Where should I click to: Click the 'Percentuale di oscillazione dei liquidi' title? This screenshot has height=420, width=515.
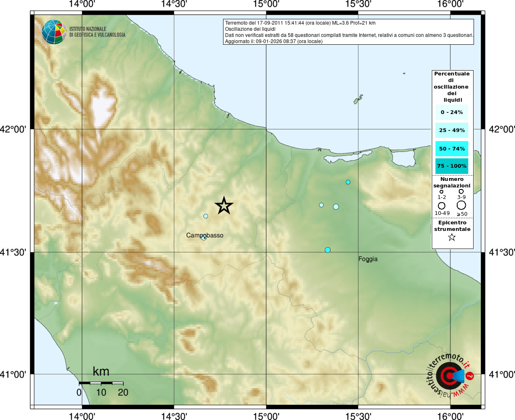point(452,87)
